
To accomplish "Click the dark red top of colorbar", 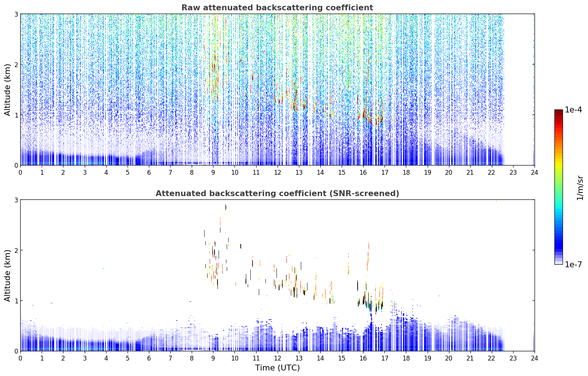I will (x=559, y=112).
